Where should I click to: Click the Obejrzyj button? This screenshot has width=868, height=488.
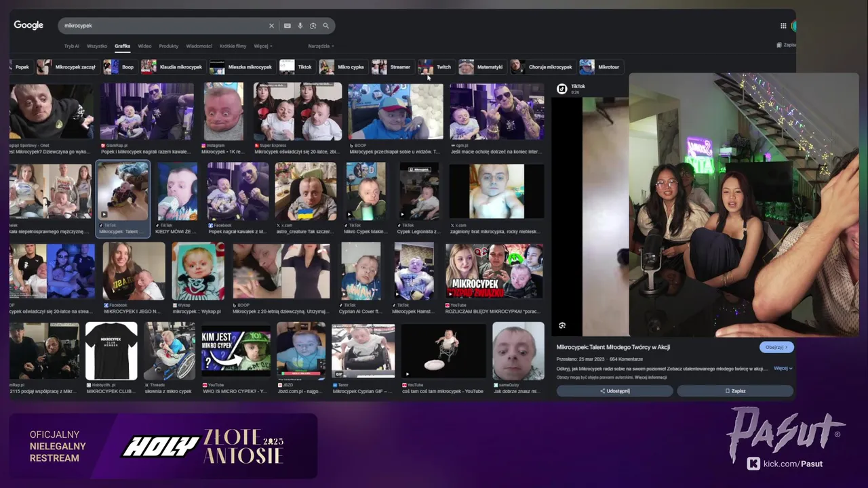[776, 347]
